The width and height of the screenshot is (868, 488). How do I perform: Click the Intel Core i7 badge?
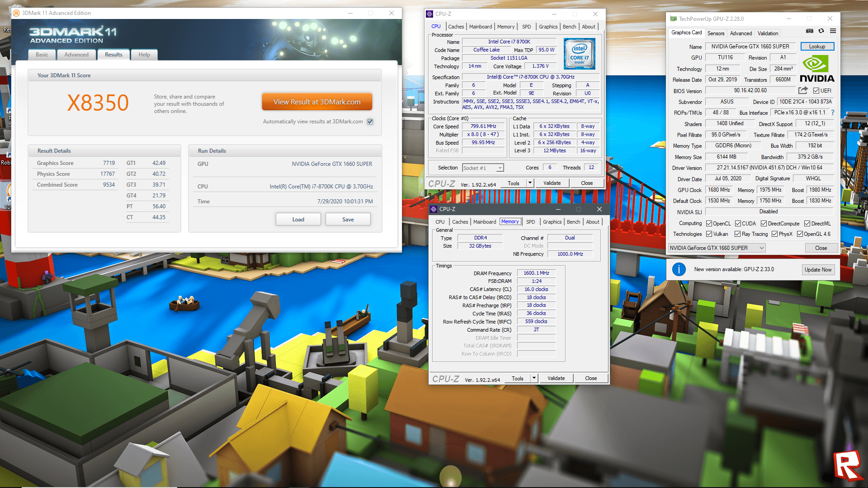tap(580, 53)
